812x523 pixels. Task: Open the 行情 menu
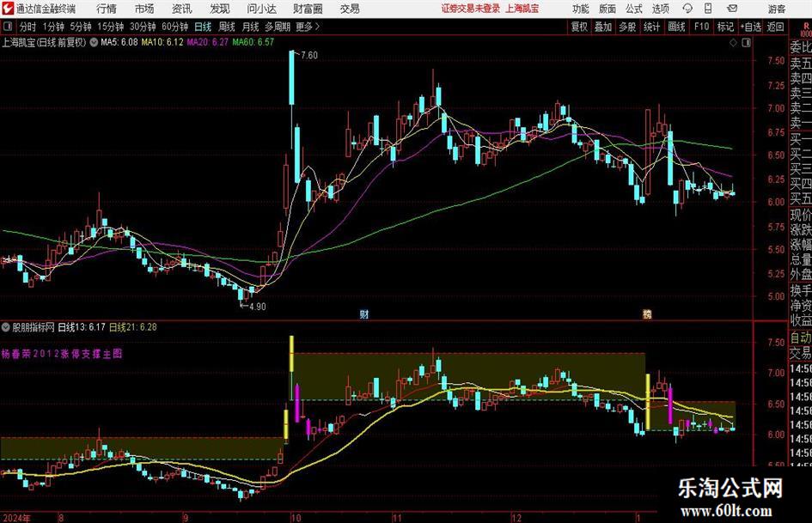[107, 9]
